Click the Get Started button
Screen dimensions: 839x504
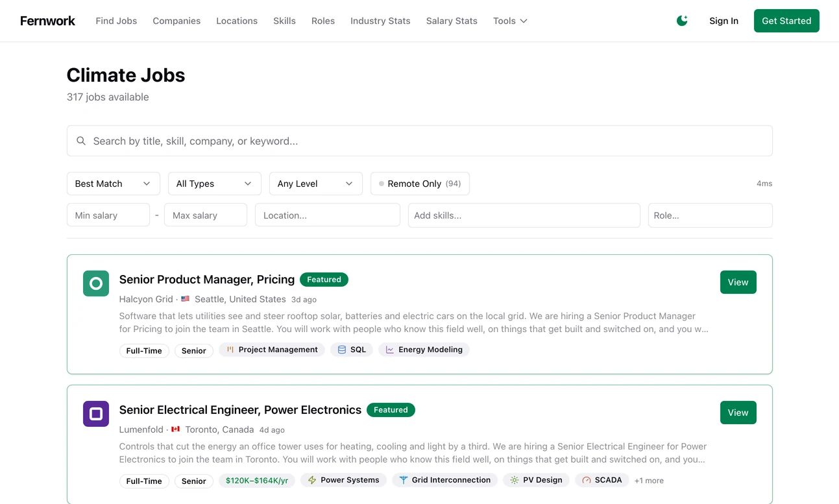(786, 21)
